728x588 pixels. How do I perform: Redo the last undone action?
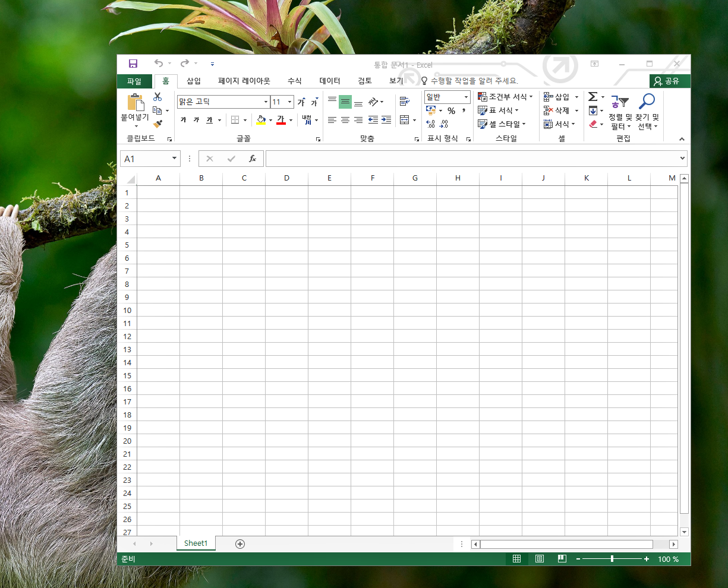[x=185, y=63]
